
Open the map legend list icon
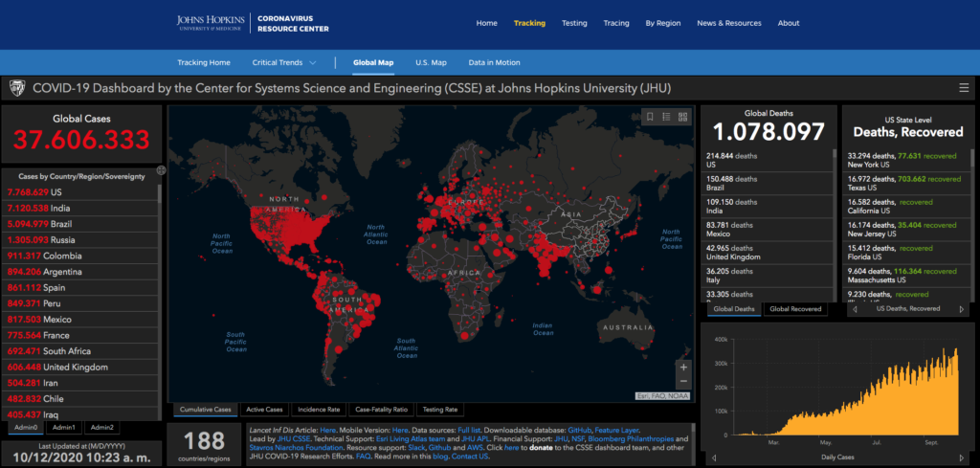[666, 117]
